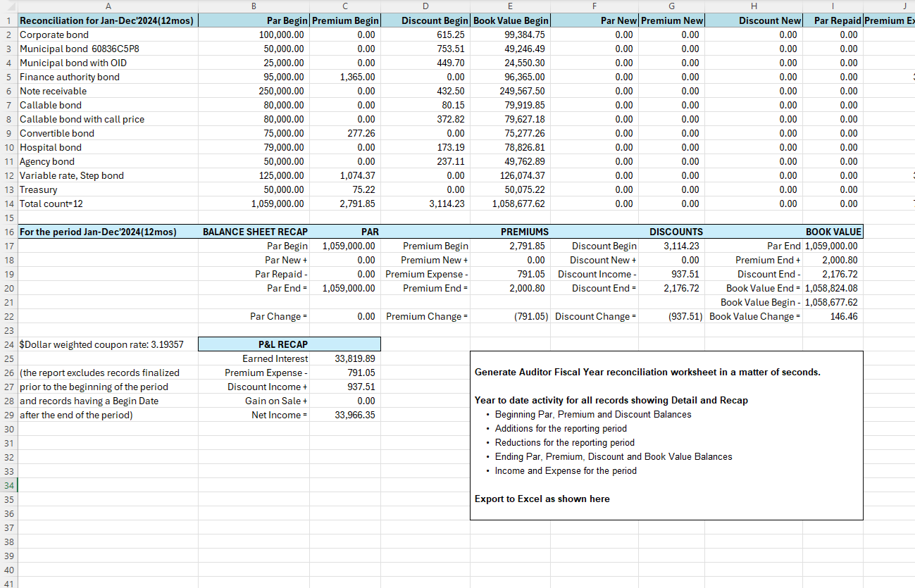Select the 'Total count=12' cell
915x588 pixels.
(108, 204)
